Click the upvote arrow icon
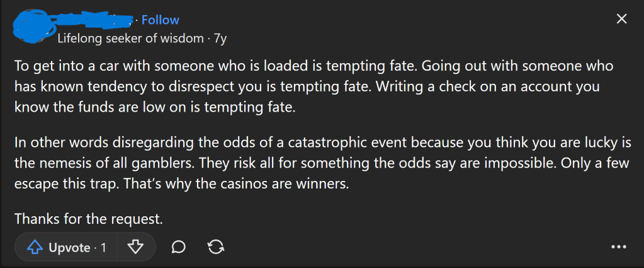 (34, 247)
